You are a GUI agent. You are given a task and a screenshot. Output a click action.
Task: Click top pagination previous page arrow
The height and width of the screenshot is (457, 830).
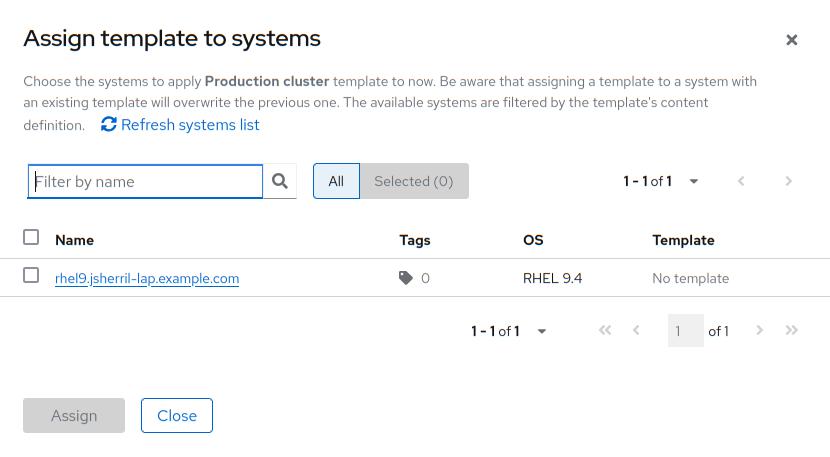[x=741, y=181]
